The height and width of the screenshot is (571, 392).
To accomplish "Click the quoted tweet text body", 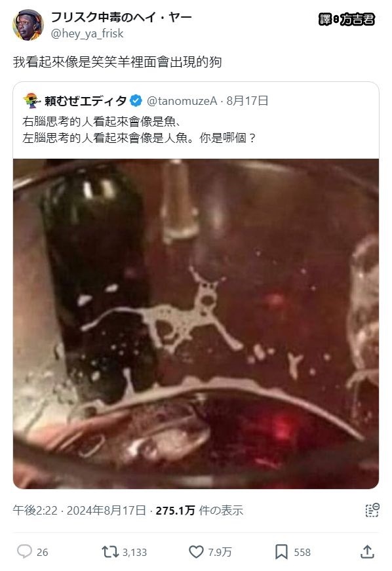I will 139,130.
